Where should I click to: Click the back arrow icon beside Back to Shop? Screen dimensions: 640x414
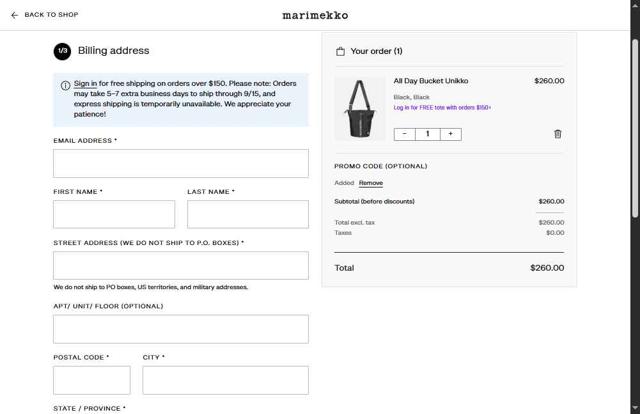(x=15, y=15)
